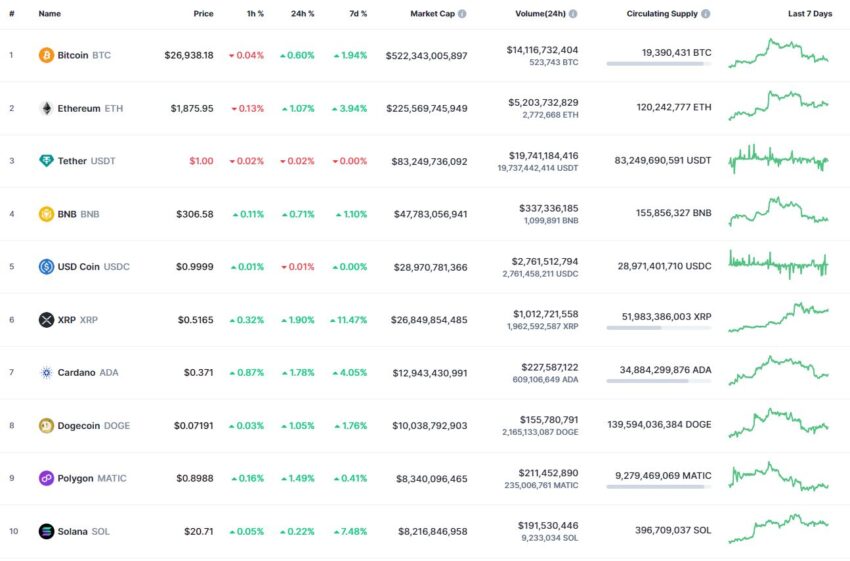Click the Ethereum diamond logo icon
Image resolution: width=850 pixels, height=561 pixels.
point(46,108)
